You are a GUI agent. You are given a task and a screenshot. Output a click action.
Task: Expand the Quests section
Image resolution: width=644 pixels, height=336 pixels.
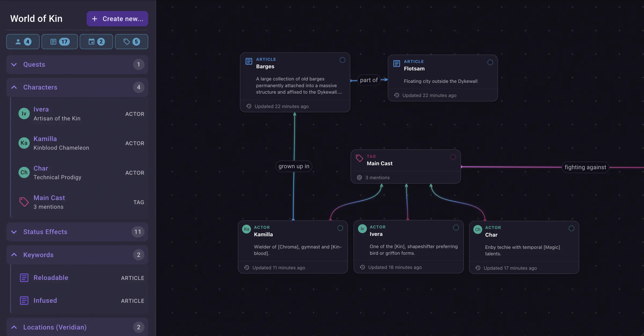click(77, 64)
